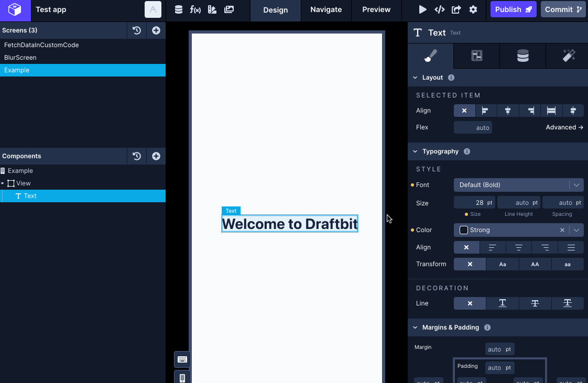
Task: Set layout align to end
Action: click(529, 111)
